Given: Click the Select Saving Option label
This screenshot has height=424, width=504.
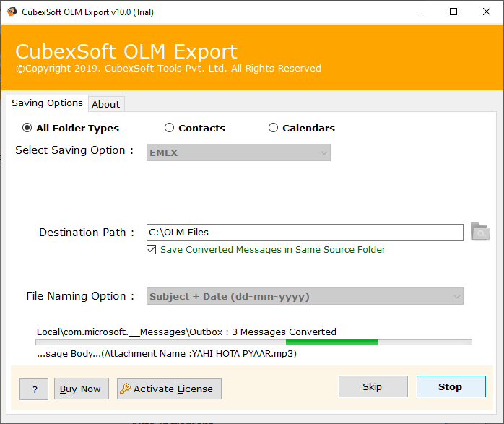Looking at the screenshot, I should click(x=74, y=150).
